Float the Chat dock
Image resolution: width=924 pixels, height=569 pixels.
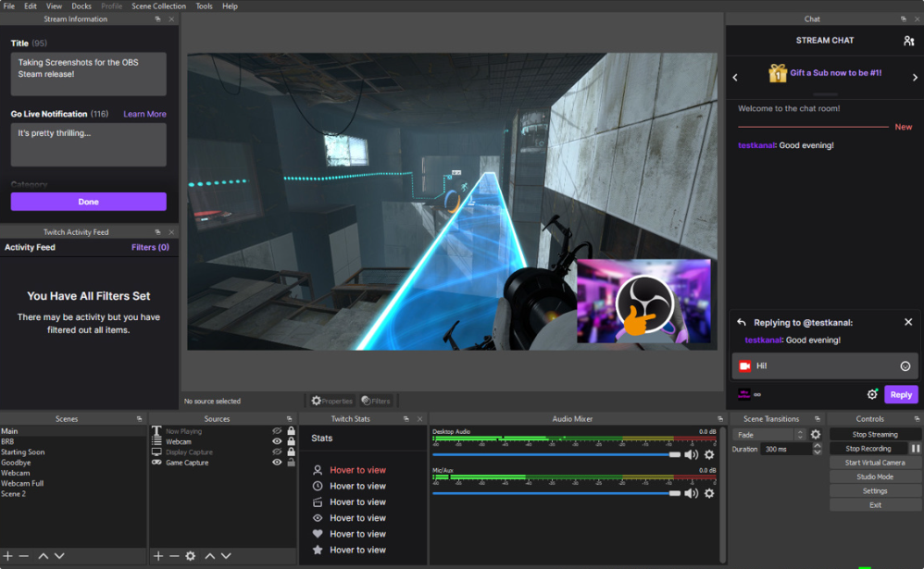click(x=904, y=19)
